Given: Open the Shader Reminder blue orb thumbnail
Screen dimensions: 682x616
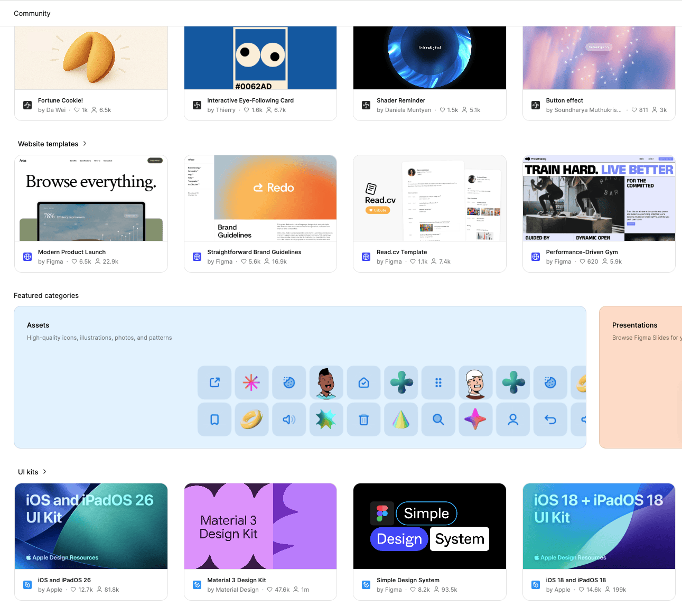Looking at the screenshot, I should click(x=429, y=58).
